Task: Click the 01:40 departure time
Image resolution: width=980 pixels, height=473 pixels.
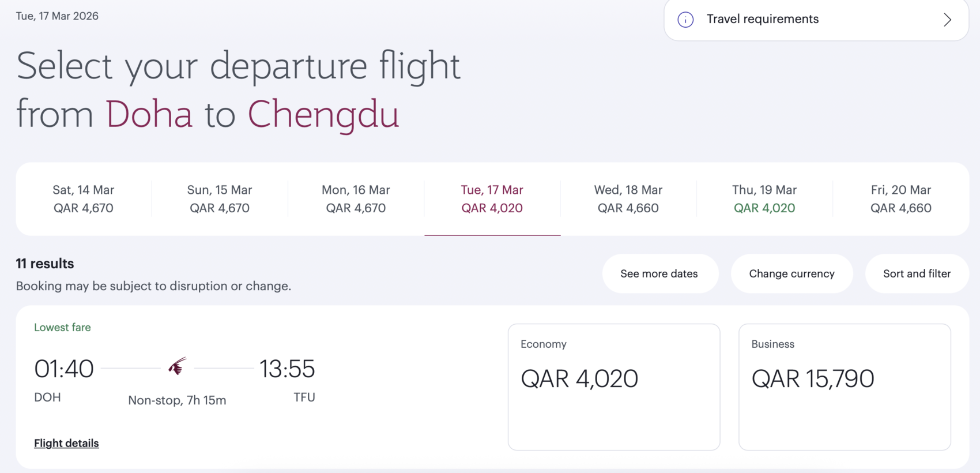Action: coord(64,369)
